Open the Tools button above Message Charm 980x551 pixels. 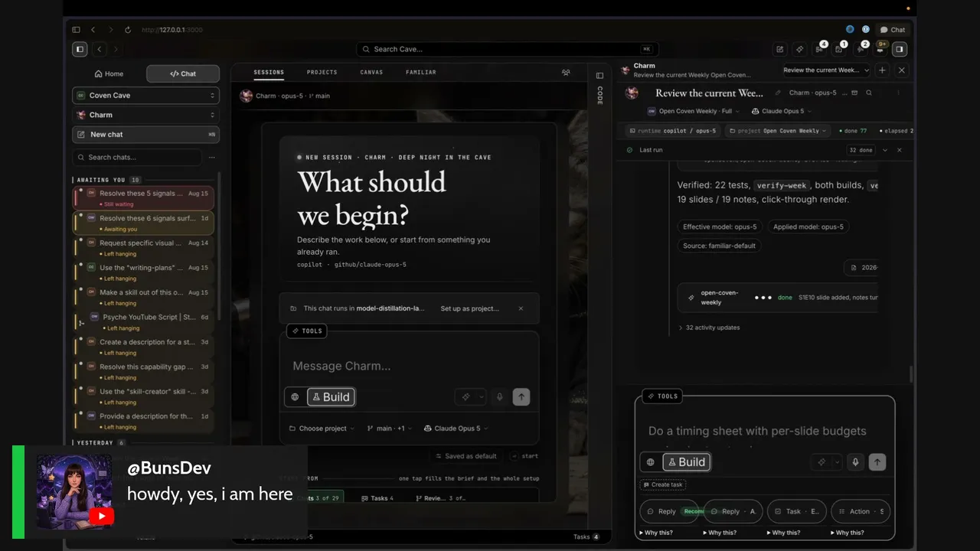point(307,331)
